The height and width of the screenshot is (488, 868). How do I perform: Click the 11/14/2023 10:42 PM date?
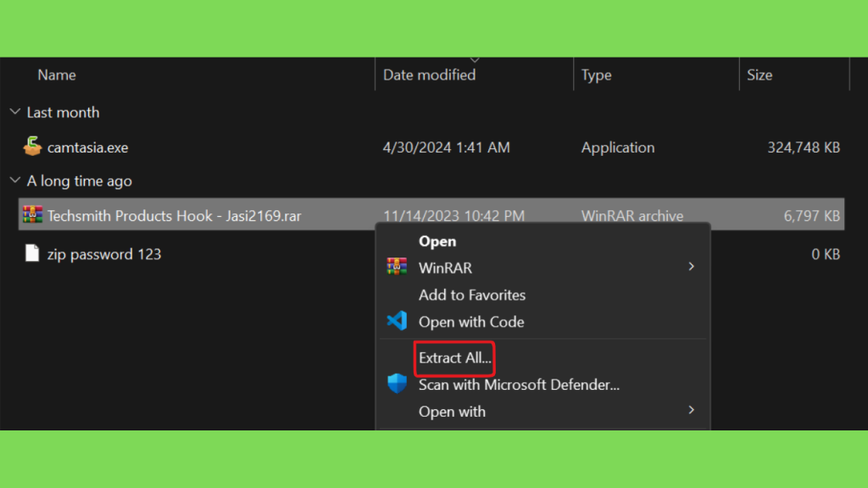click(x=453, y=215)
